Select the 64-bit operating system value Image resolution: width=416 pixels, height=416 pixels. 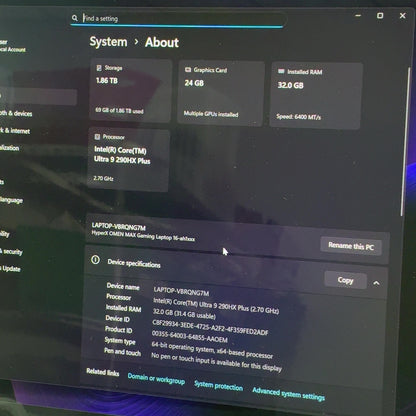coord(212,349)
